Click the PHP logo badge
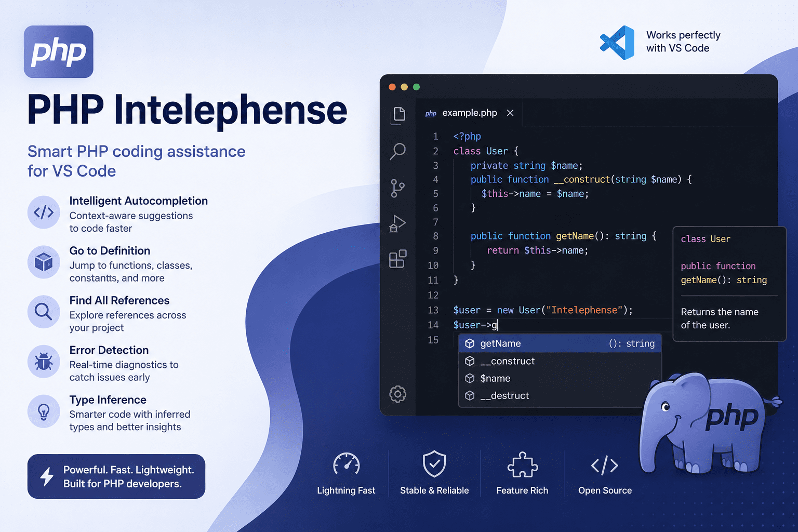This screenshot has width=798, height=532. tap(59, 52)
